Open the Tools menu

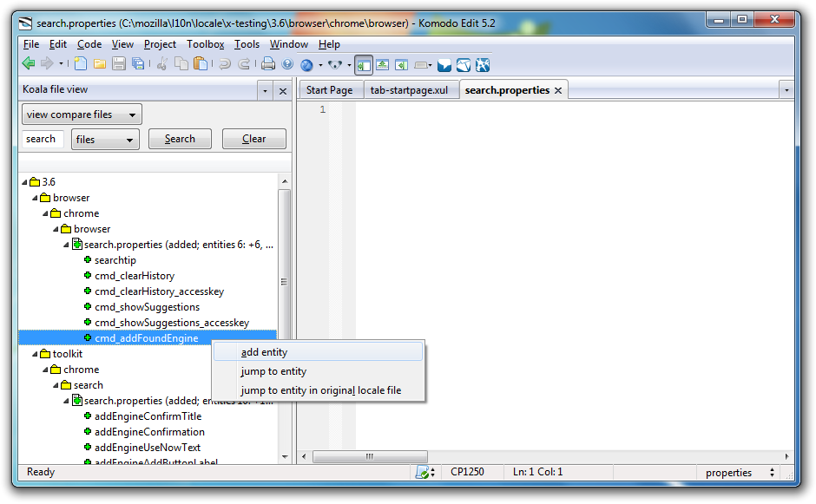pos(247,44)
